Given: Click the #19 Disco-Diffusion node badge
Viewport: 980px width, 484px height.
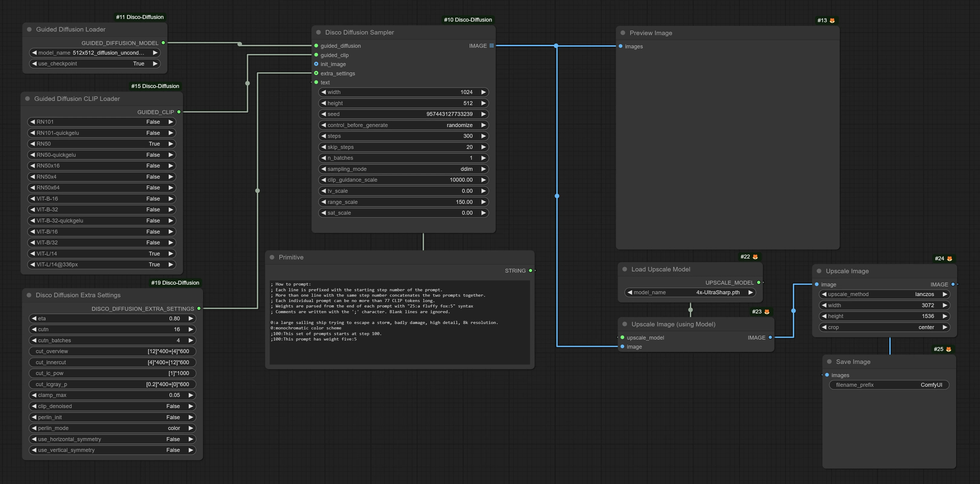Looking at the screenshot, I should point(175,283).
